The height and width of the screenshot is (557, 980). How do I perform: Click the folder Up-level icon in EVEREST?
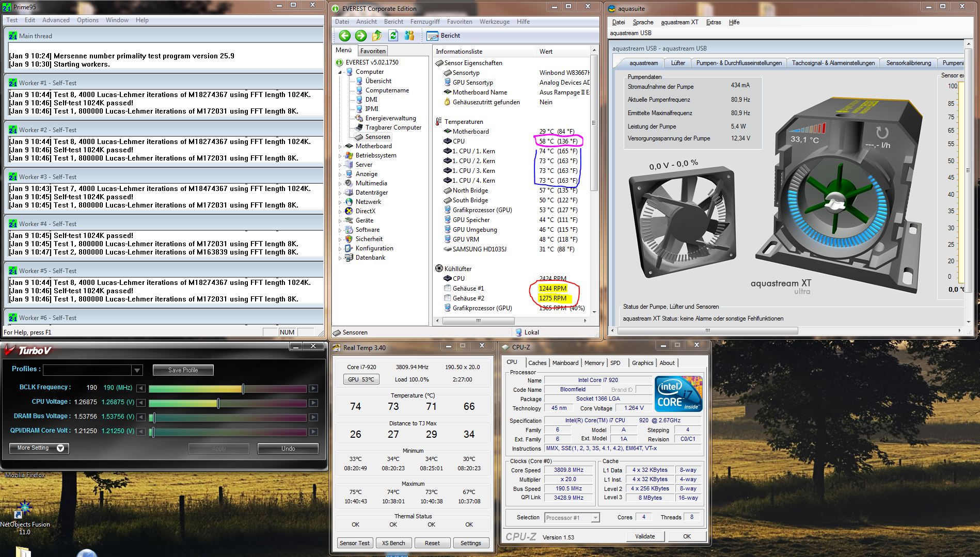click(377, 36)
